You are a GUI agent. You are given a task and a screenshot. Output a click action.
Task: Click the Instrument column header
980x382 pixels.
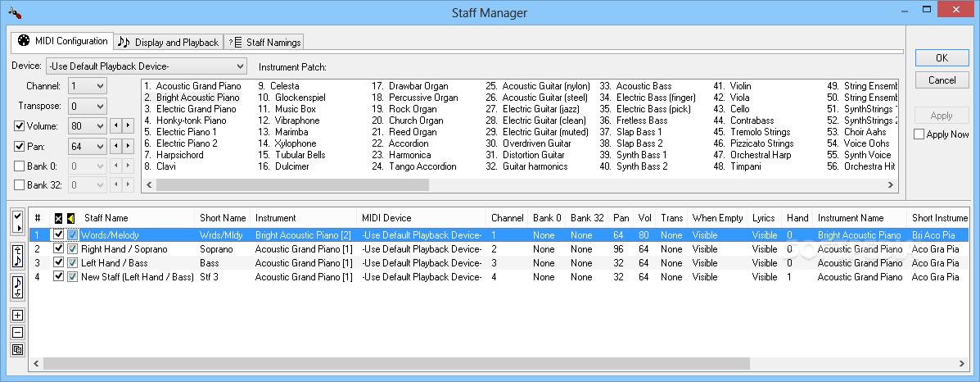[x=303, y=218]
